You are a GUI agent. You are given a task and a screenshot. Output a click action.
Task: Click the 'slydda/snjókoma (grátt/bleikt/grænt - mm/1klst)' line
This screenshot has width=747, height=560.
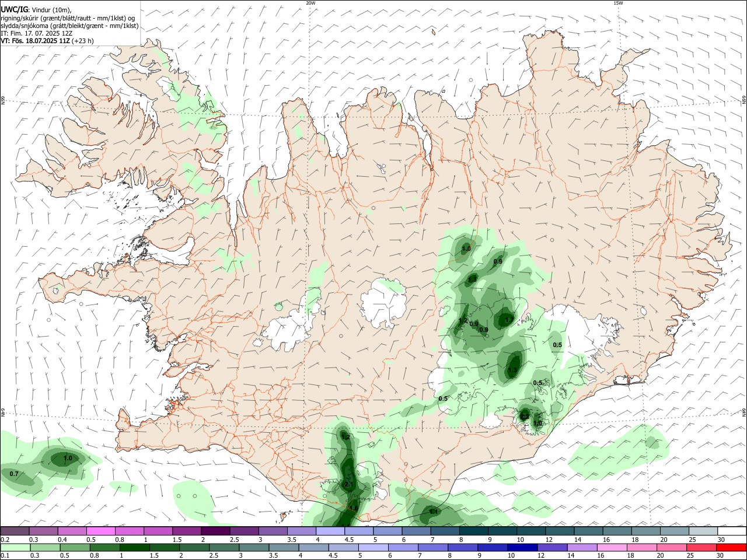coord(69,26)
